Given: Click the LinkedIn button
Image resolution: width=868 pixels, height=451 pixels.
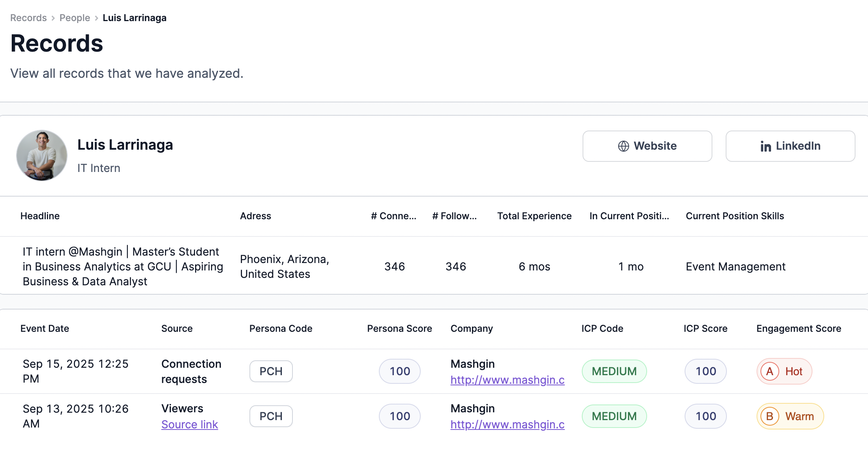Looking at the screenshot, I should point(790,146).
